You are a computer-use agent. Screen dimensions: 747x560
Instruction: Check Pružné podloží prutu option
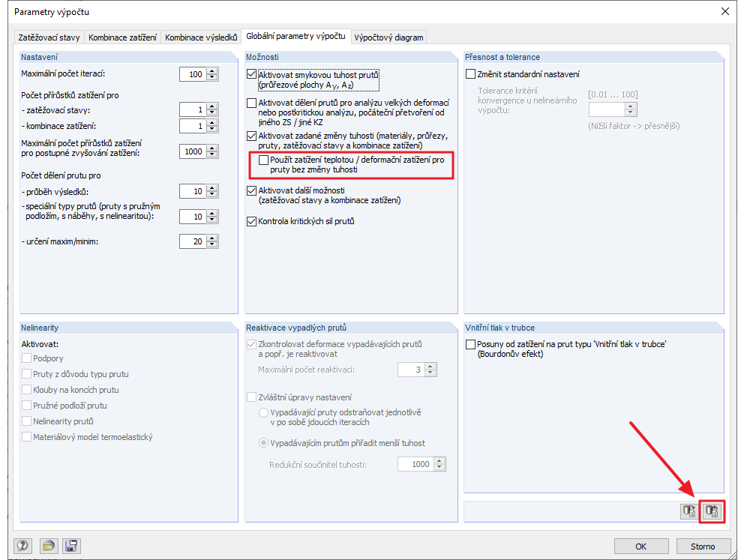[x=27, y=406]
